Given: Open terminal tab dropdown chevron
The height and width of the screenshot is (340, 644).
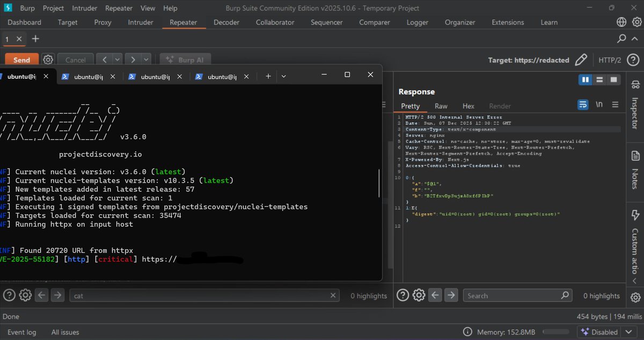Looking at the screenshot, I should pos(283,76).
